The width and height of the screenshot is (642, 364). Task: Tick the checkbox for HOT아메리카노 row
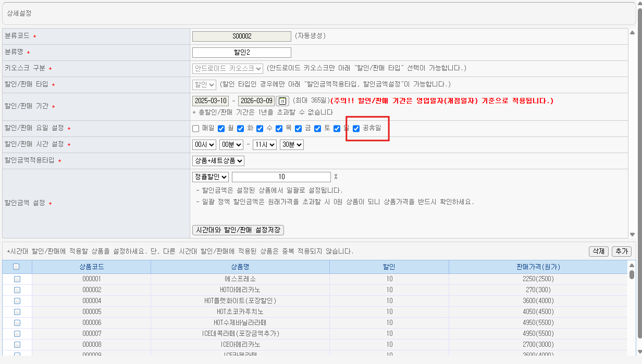click(x=17, y=290)
